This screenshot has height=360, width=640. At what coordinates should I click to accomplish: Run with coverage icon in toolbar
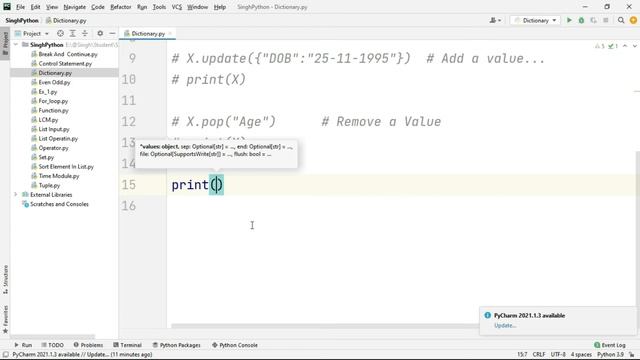click(593, 20)
